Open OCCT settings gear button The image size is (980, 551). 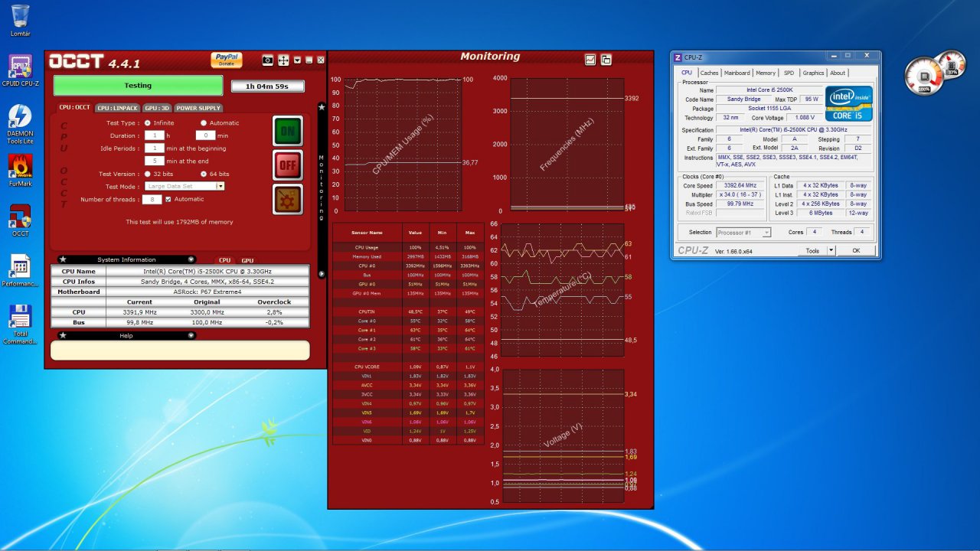pyautogui.click(x=288, y=199)
